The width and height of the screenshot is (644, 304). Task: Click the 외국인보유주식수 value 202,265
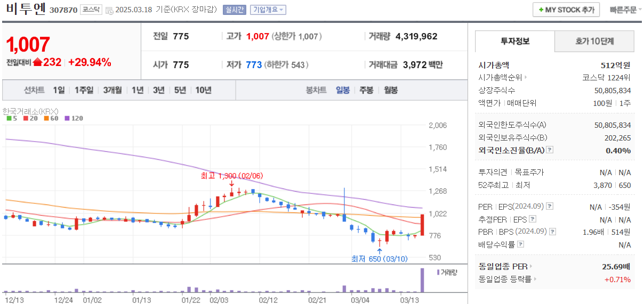coord(618,137)
